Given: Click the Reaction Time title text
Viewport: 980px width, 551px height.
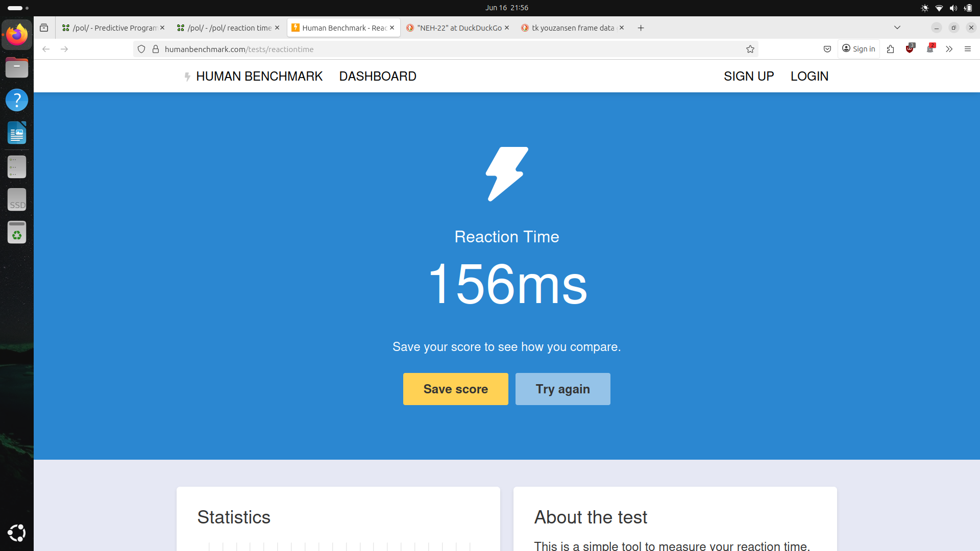Looking at the screenshot, I should pos(507,237).
